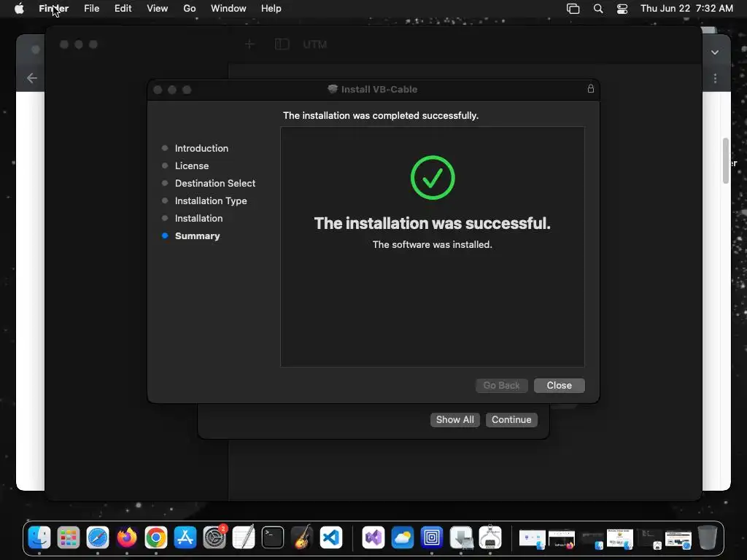This screenshot has width=747, height=560.
Task: Expand the chevron at background window's top right
Action: click(715, 52)
